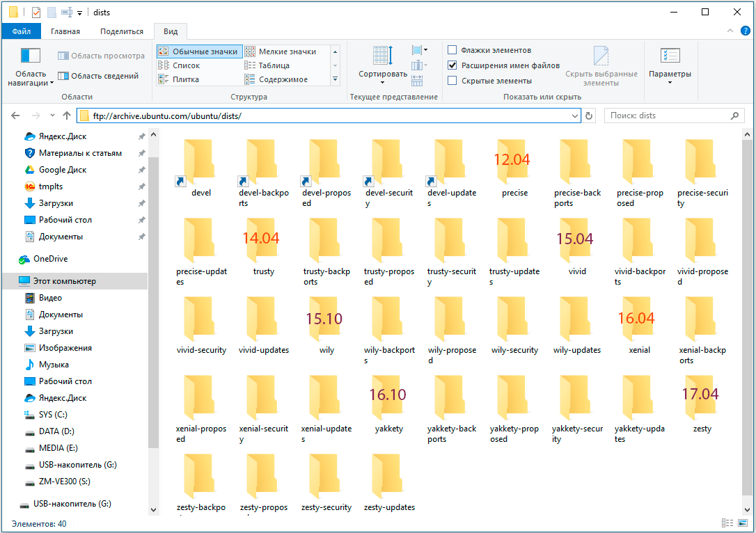756x533 pixels.
Task: Open the Файл (File) menu tab
Action: (21, 31)
